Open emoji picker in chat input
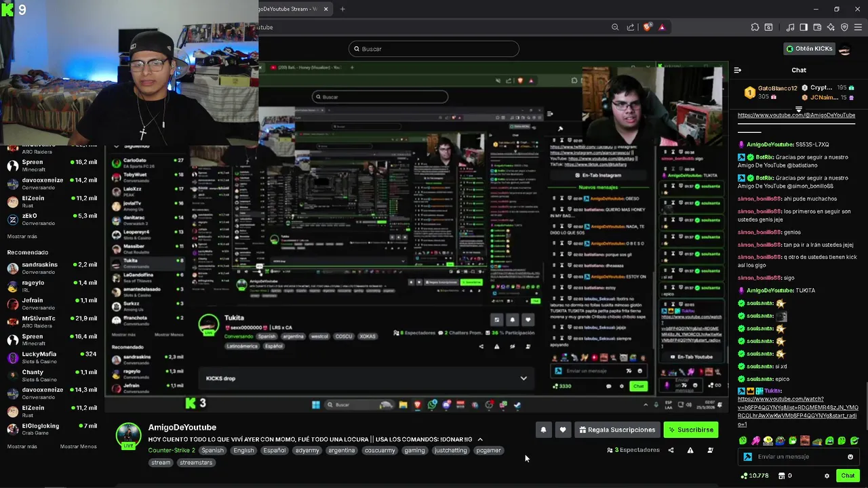The height and width of the screenshot is (488, 868). (x=850, y=457)
